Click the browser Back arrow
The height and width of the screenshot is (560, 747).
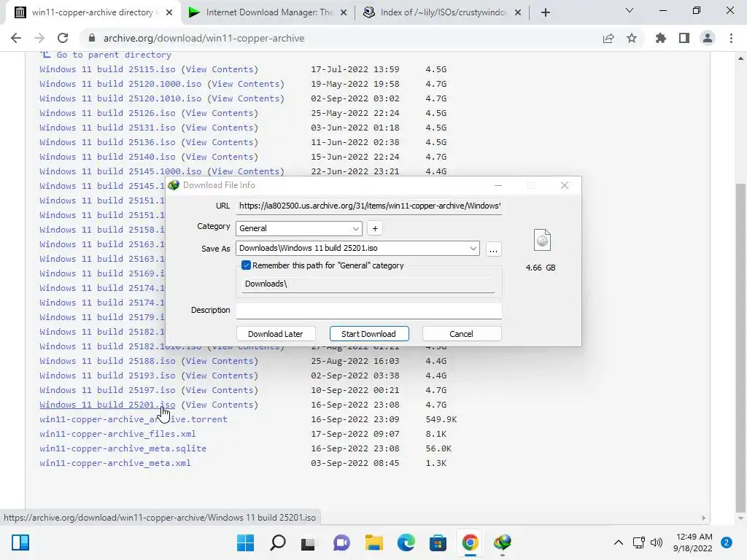click(16, 38)
